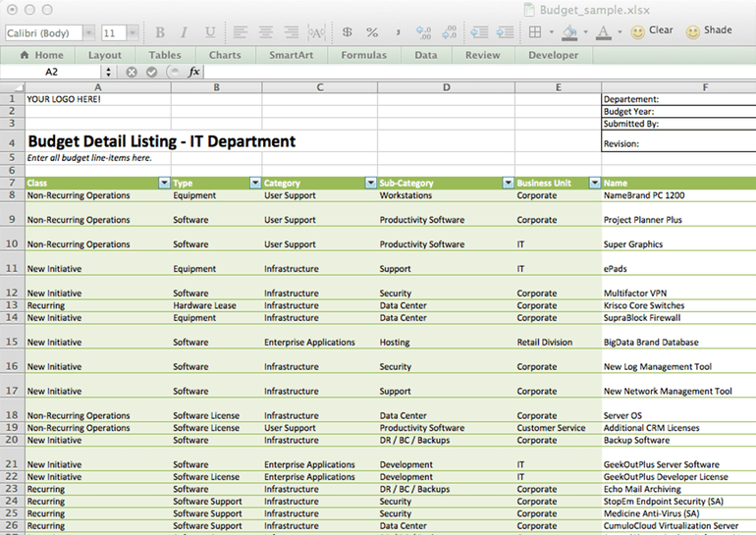Click the fx insert function icon

pyautogui.click(x=193, y=72)
